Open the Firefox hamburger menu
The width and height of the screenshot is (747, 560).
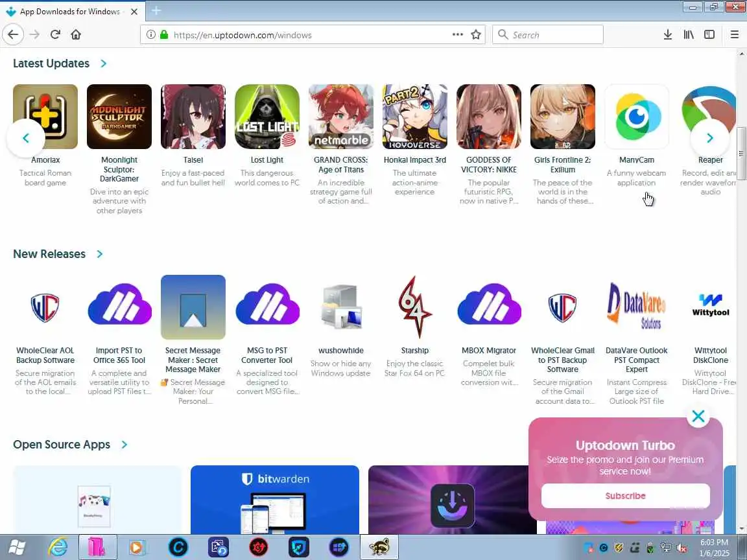pyautogui.click(x=734, y=34)
